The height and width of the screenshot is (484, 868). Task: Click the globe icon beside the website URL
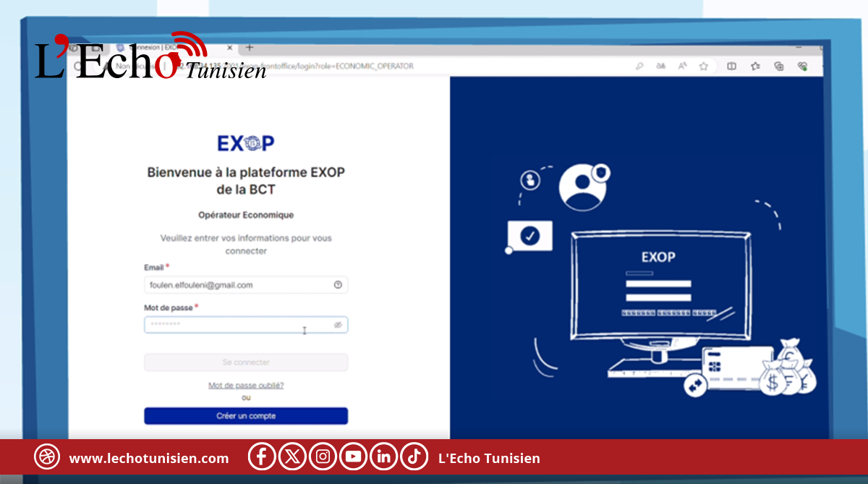coord(47,457)
